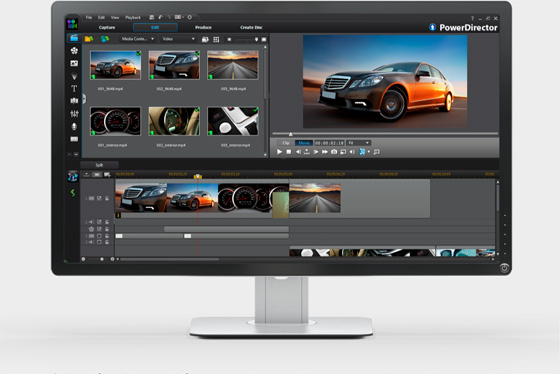
Task: Expand the 3D configuration arrow
Action: pyautogui.click(x=369, y=152)
